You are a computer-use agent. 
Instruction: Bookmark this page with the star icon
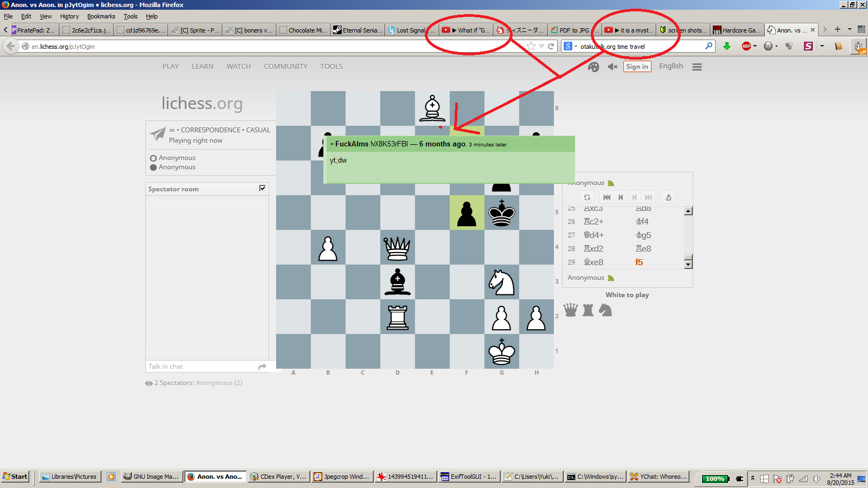531,46
